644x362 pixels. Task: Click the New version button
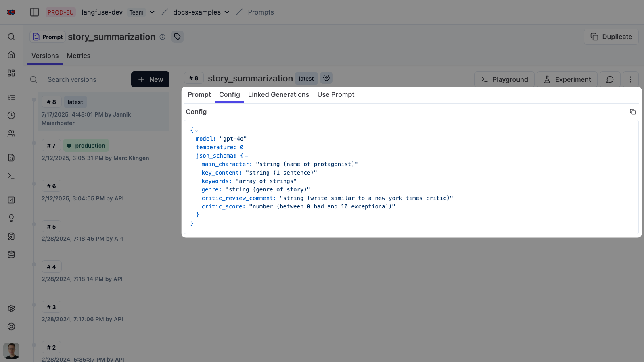[150, 79]
